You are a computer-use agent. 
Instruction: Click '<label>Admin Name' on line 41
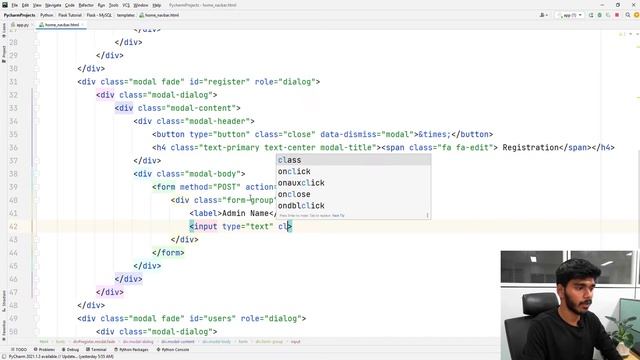click(229, 213)
